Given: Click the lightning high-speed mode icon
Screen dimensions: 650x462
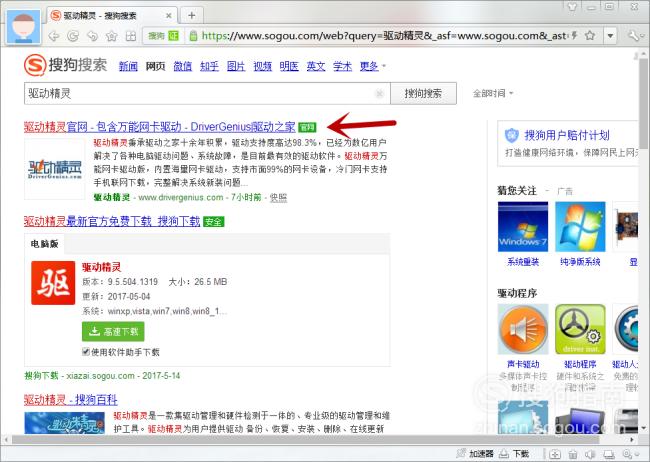Looking at the screenshot, I should click(x=575, y=36).
